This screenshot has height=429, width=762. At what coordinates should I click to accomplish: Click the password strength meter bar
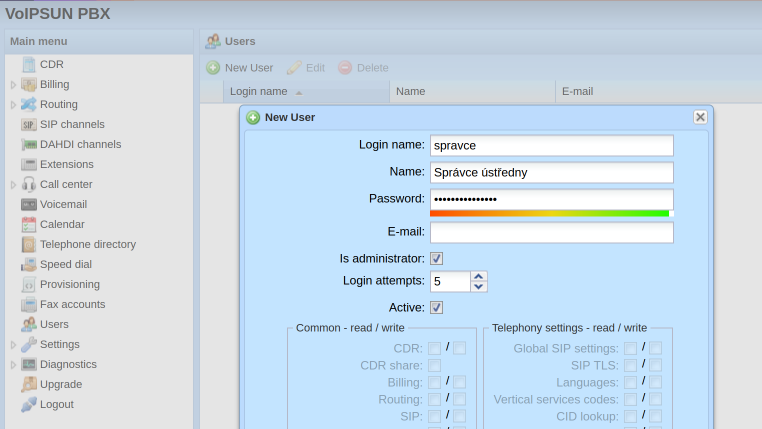tap(552, 213)
